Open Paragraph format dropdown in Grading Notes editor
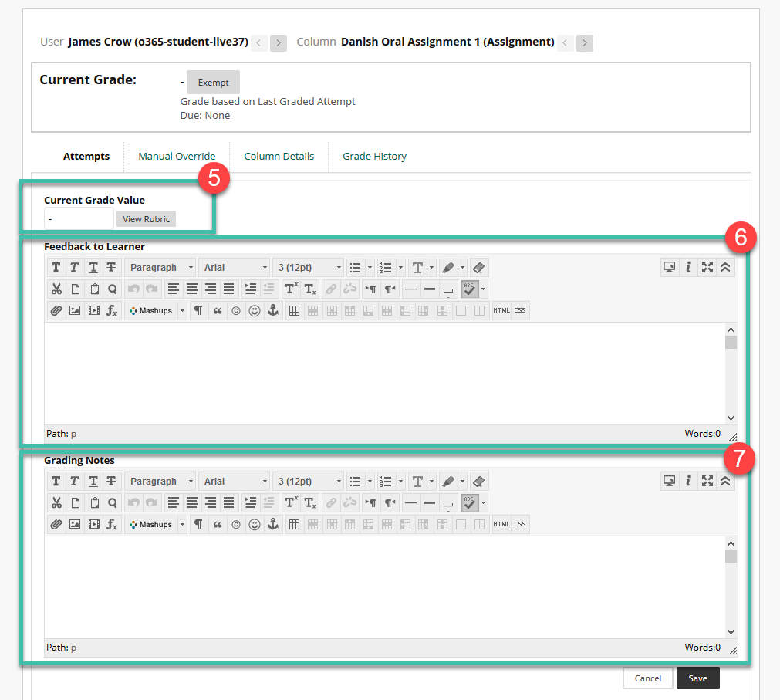This screenshot has width=780, height=700. click(x=160, y=482)
